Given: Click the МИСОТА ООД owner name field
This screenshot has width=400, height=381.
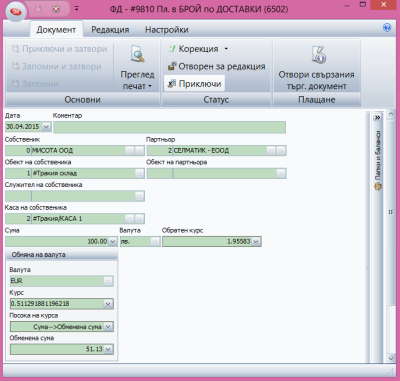Looking at the screenshot, I should coord(78,151).
